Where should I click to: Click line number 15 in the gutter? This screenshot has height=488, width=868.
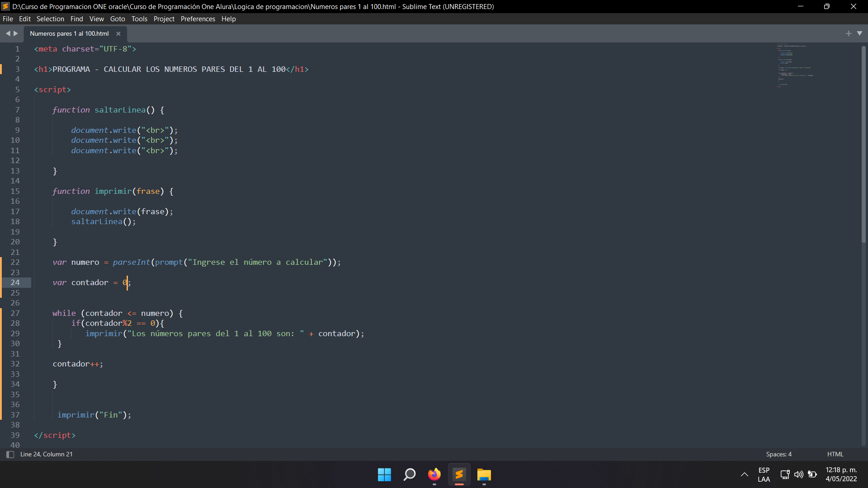(x=15, y=191)
